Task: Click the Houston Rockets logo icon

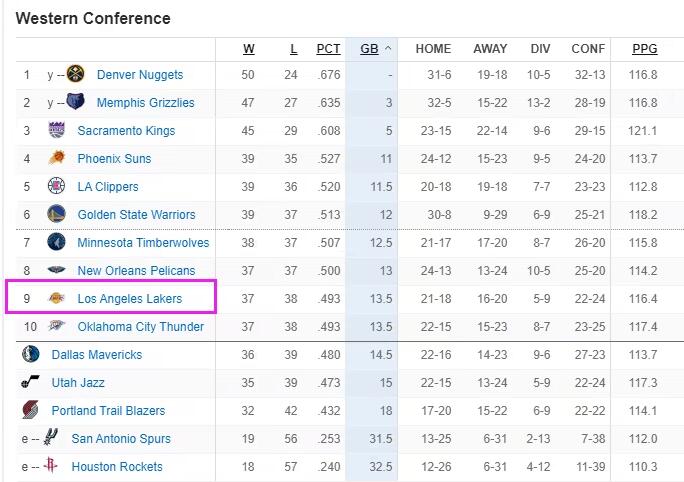Action: (x=51, y=467)
